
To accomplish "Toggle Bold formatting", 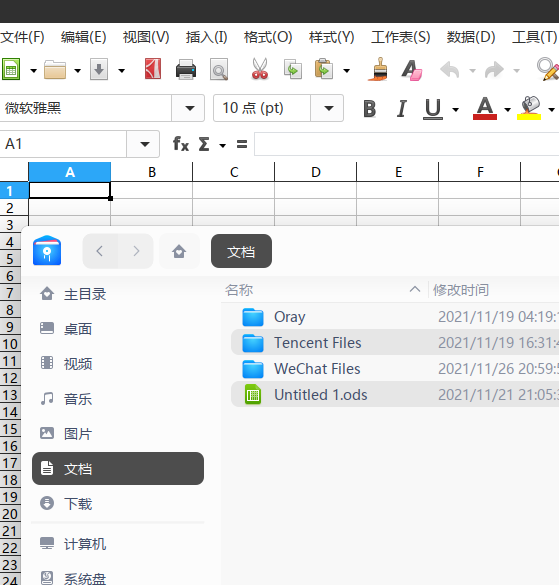I will point(369,109).
